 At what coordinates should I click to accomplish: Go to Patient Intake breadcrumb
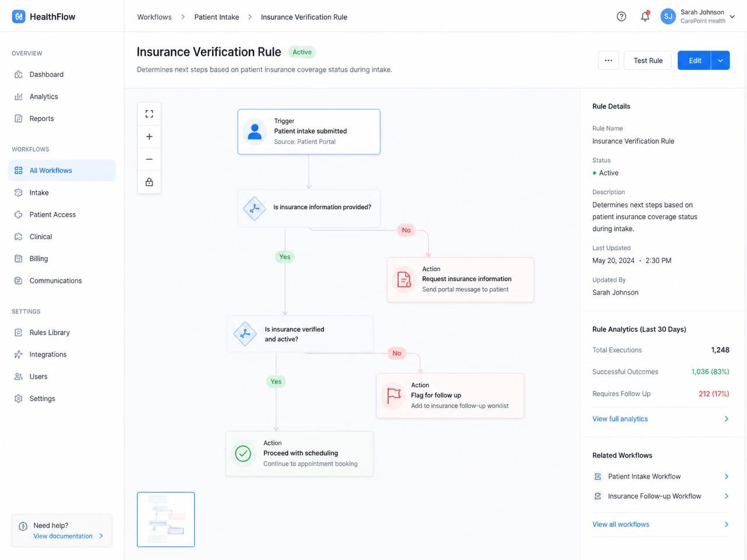(x=217, y=17)
